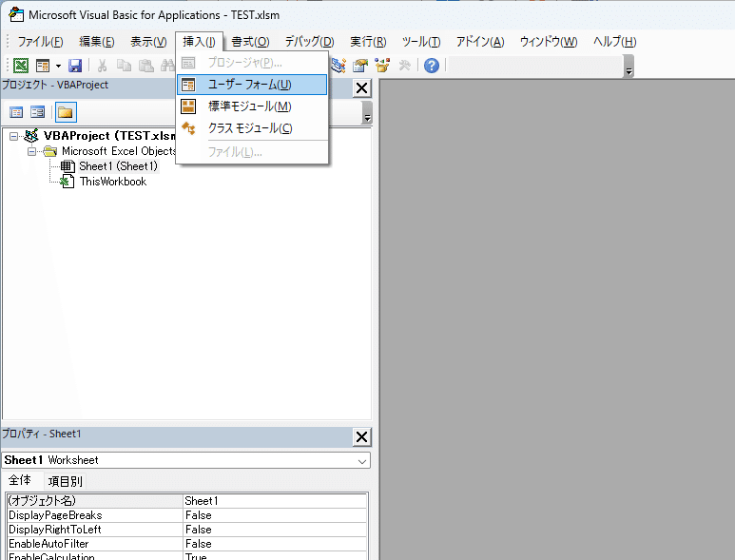Open the main toolbar overflow options arrow

click(x=629, y=66)
